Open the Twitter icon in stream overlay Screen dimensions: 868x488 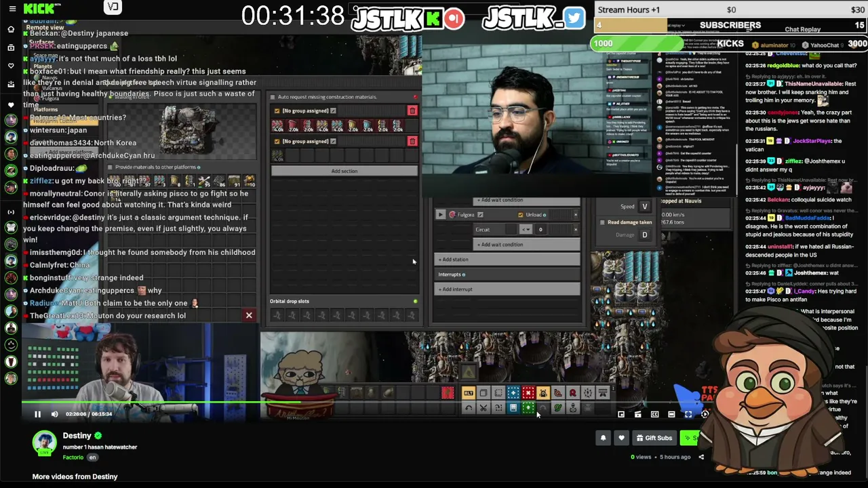[x=574, y=19]
